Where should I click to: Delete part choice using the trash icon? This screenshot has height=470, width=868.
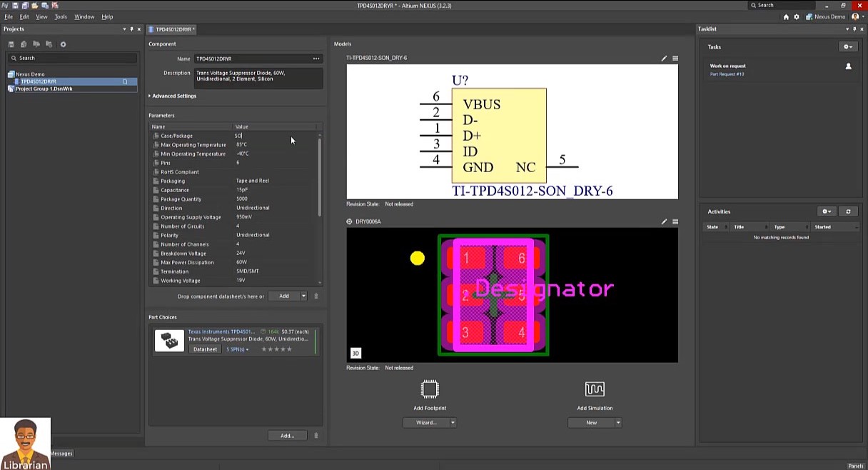pos(316,435)
